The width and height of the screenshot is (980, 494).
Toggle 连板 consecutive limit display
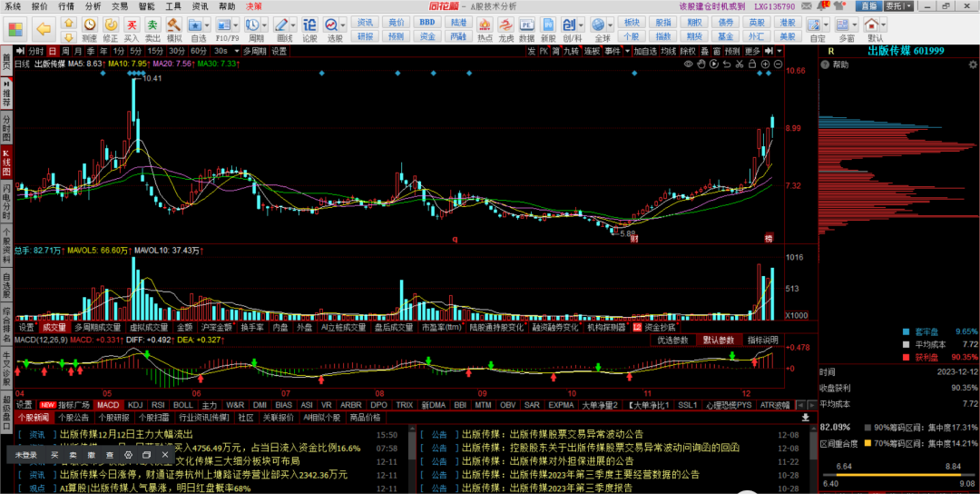point(592,51)
